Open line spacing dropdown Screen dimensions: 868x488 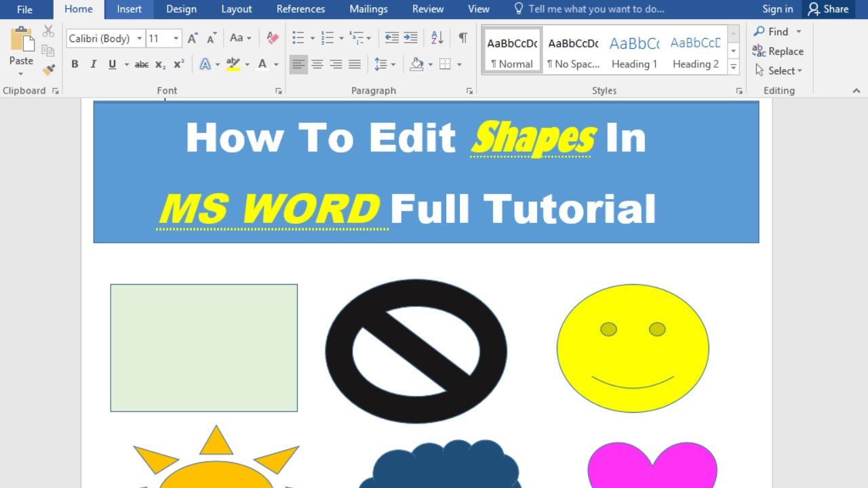pyautogui.click(x=384, y=64)
